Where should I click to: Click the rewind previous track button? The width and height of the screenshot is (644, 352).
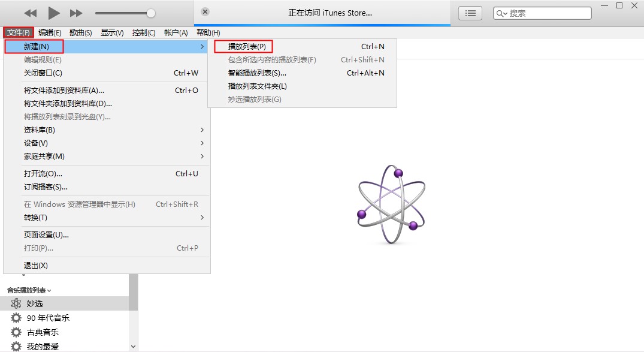(x=31, y=13)
